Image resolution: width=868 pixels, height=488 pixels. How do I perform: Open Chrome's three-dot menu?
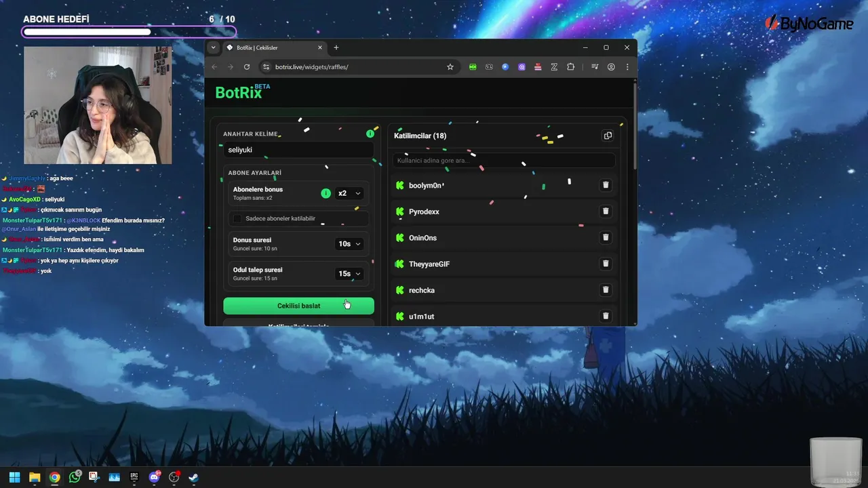click(x=627, y=67)
